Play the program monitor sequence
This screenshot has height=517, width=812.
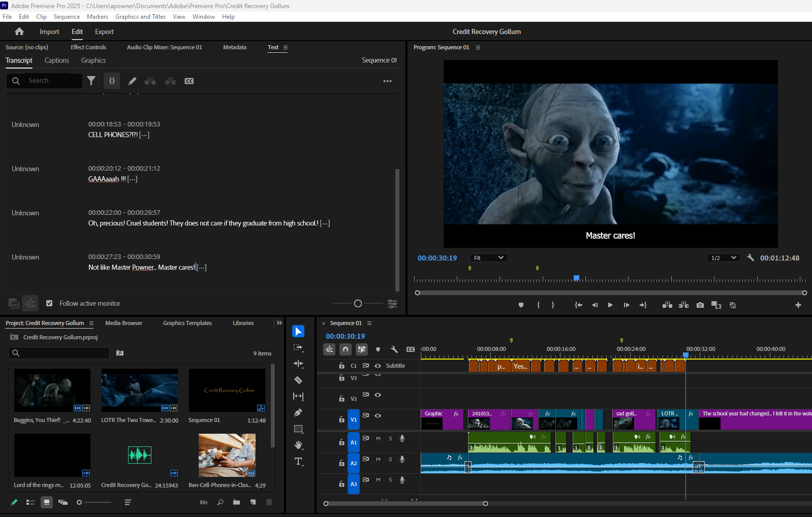point(610,305)
